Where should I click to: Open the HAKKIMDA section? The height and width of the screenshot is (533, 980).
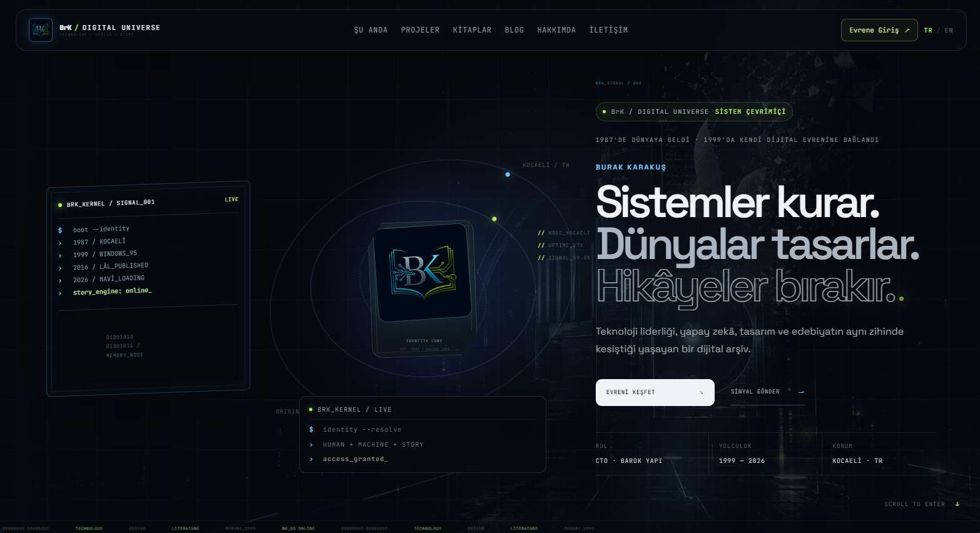click(556, 30)
